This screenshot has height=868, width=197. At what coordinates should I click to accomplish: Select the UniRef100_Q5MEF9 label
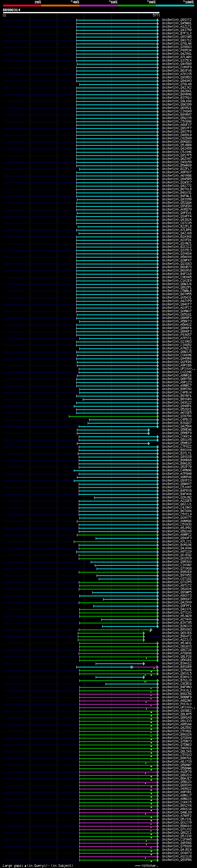[x=177, y=433]
